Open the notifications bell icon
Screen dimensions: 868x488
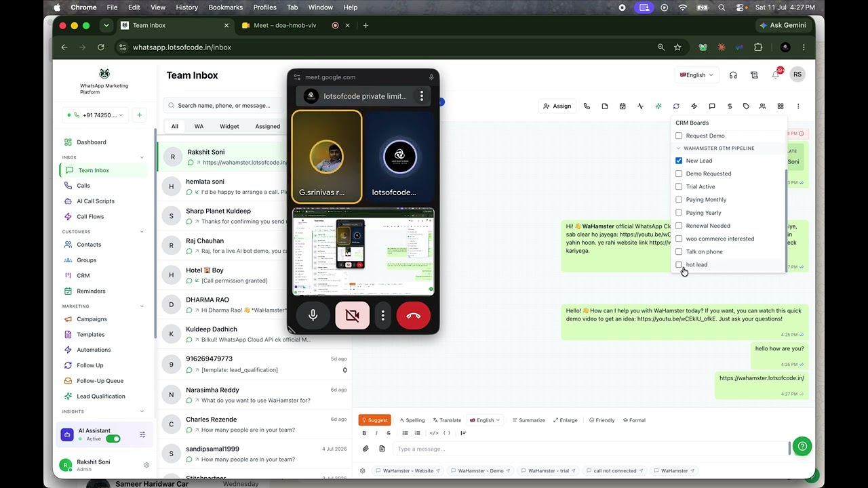[775, 75]
